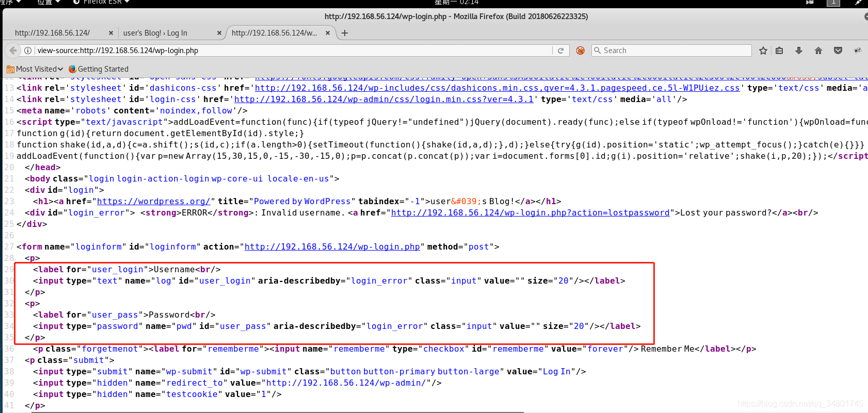Click the 'post' method value on line 27

pyautogui.click(x=478, y=247)
